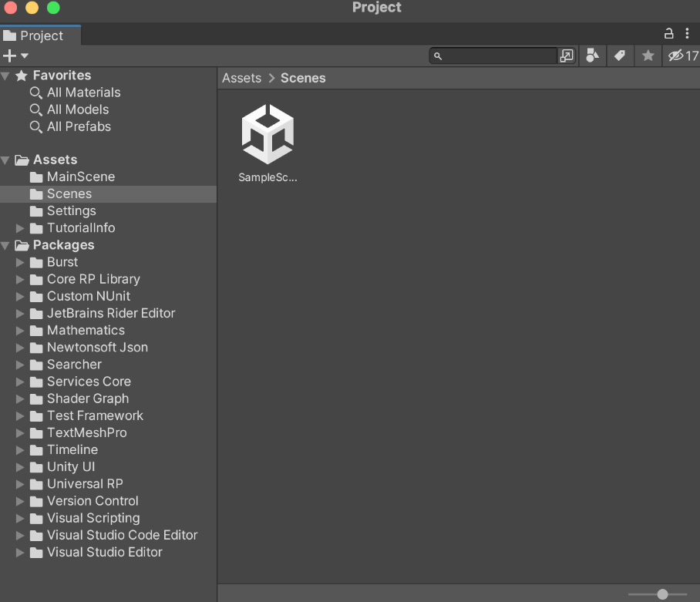Select the Visual Studio Editor package
The width and height of the screenshot is (700, 602).
coord(108,553)
